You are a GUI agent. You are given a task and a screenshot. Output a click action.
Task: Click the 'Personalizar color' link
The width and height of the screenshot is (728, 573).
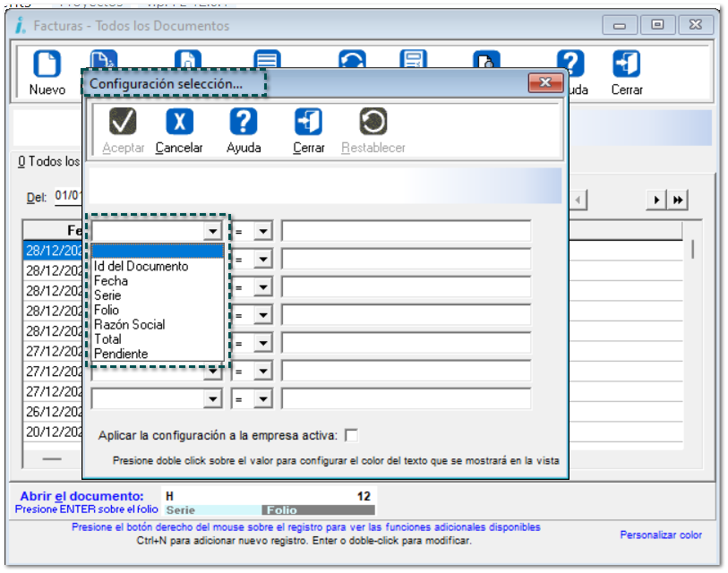tap(661, 535)
